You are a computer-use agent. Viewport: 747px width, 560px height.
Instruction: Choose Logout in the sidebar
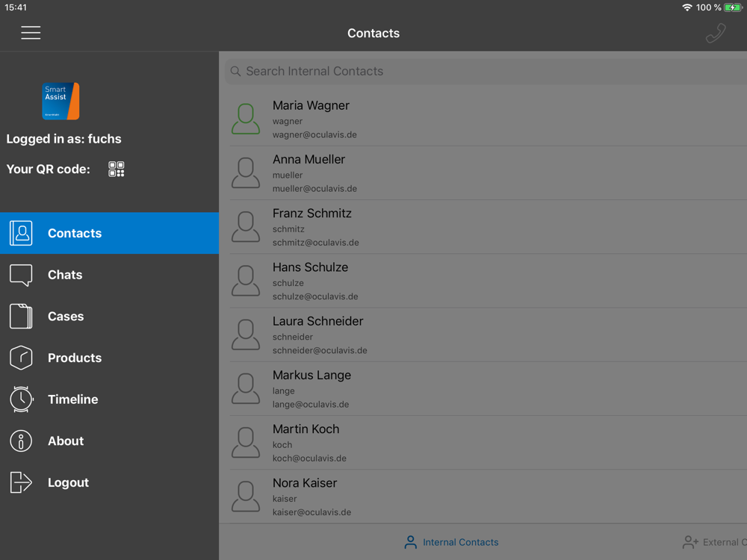pos(110,482)
